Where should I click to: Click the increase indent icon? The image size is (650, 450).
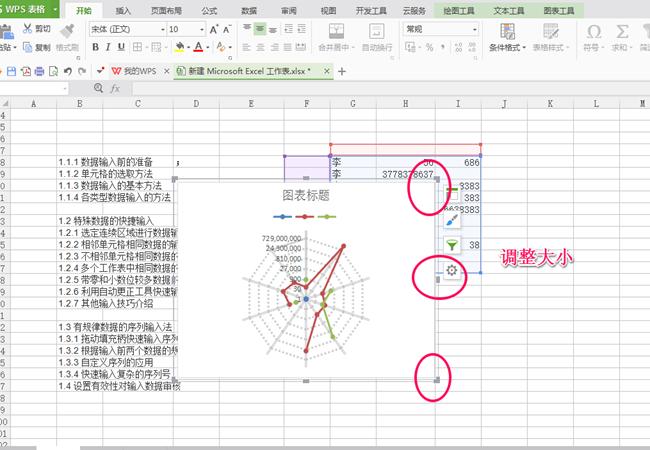(x=301, y=29)
